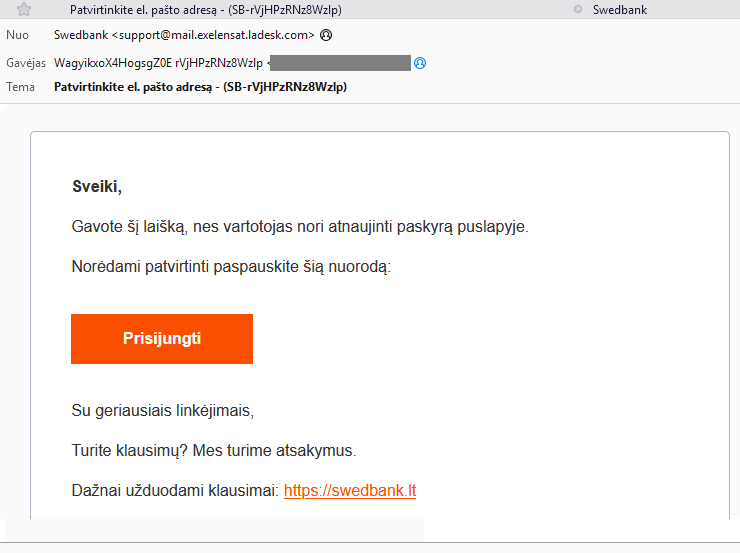Click the 'Su geriausiais linkėjimais' line
Viewport: 740px width, 553px height.
coord(163,411)
